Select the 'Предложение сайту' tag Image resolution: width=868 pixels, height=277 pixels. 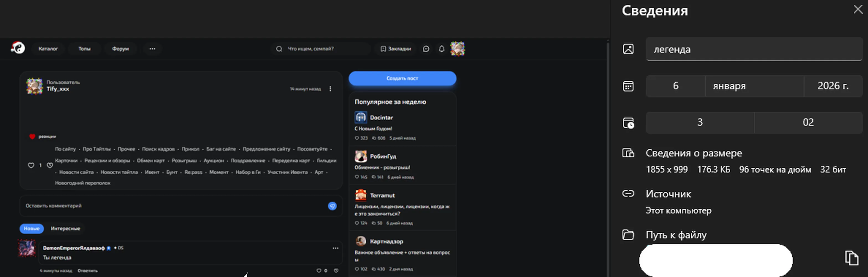coord(266,149)
